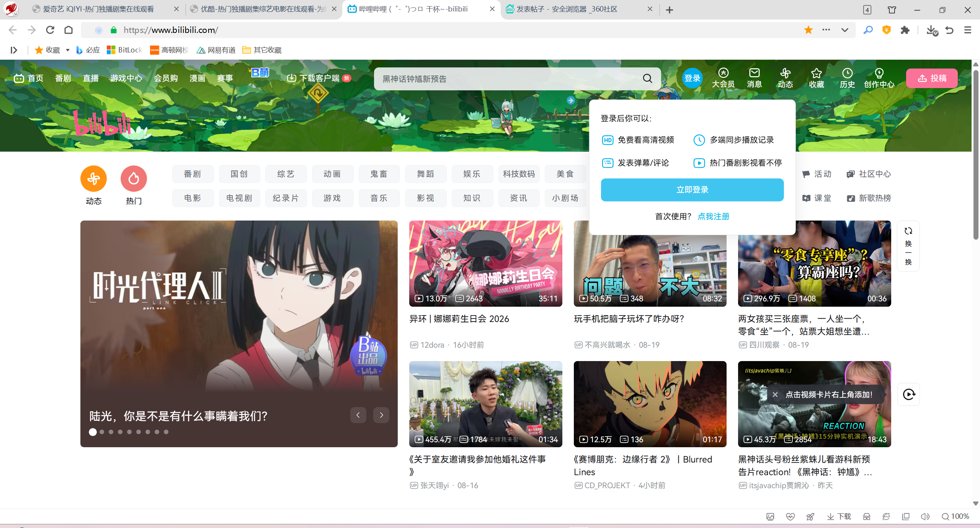The width and height of the screenshot is (980, 528).
Task: Open 漫画 in the top navigation
Action: [x=197, y=78]
